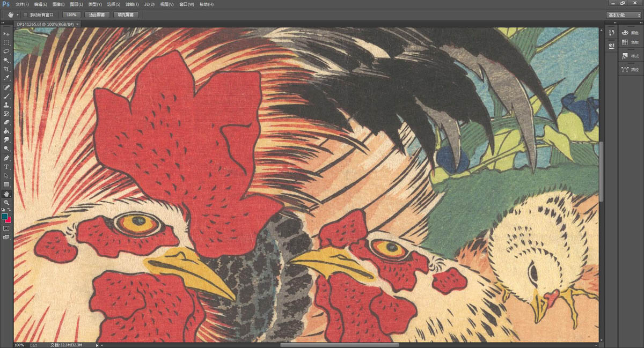This screenshot has width=644, height=348.
Task: Open the 视图(V) menu
Action: (166, 4)
